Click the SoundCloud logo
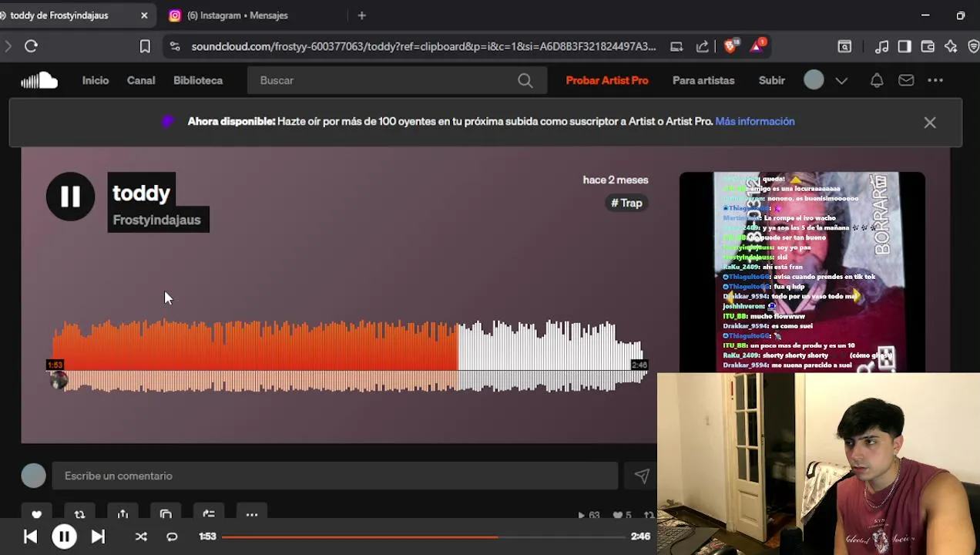Screen dimensions: 980x555 pyautogui.click(x=39, y=80)
